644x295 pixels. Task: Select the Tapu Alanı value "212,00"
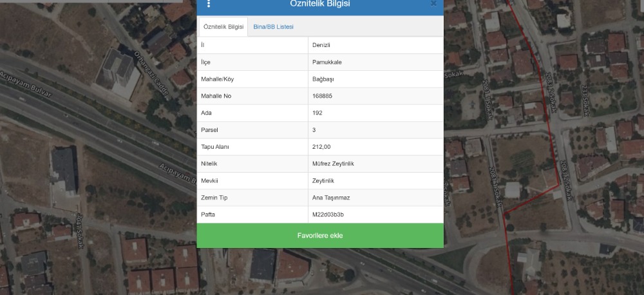321,147
